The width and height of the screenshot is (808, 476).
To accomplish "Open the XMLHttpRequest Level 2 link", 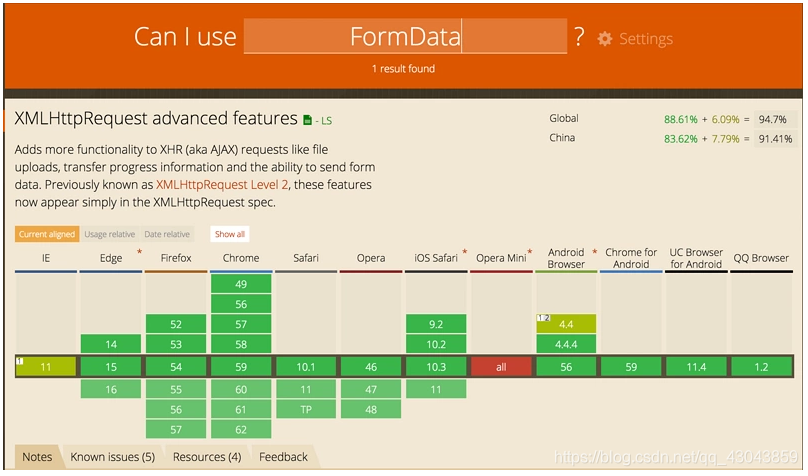I will tap(222, 184).
